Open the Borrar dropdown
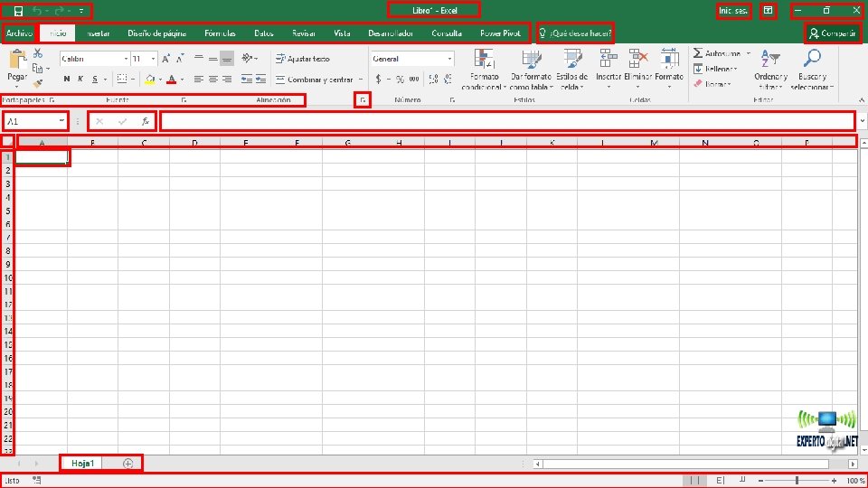Screen dimensions: 868x488 (x=712, y=84)
